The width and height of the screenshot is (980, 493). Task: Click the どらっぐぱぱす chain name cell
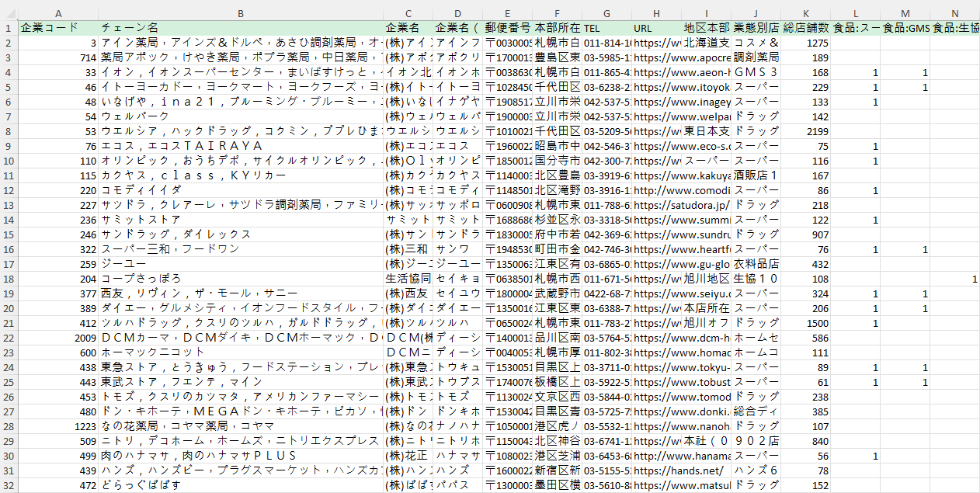click(241, 485)
